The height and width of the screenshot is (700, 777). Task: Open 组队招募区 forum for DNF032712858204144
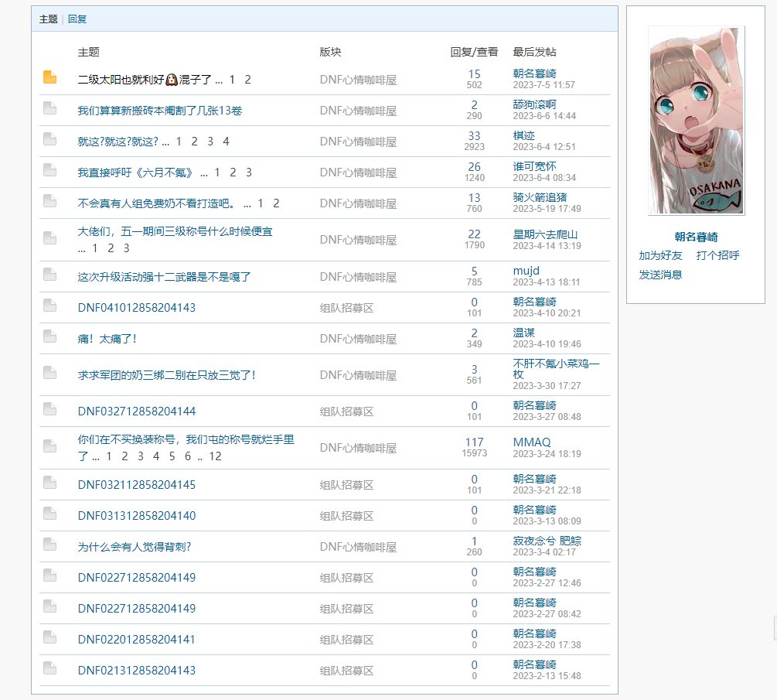346,411
